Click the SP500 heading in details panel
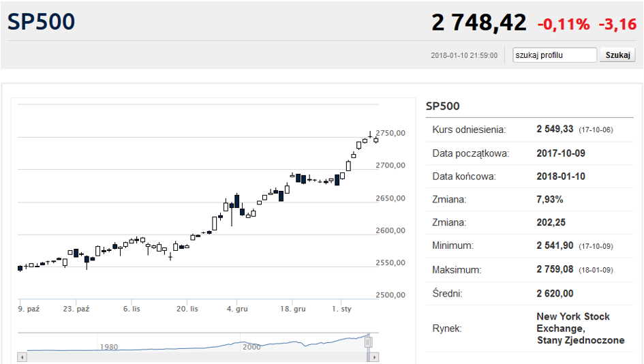The width and height of the screenshot is (644, 364). (442, 106)
